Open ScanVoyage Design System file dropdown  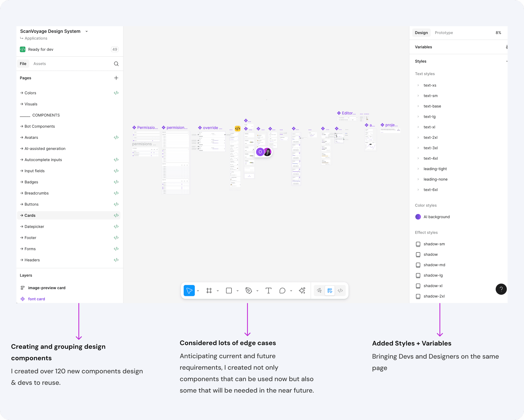tap(87, 31)
